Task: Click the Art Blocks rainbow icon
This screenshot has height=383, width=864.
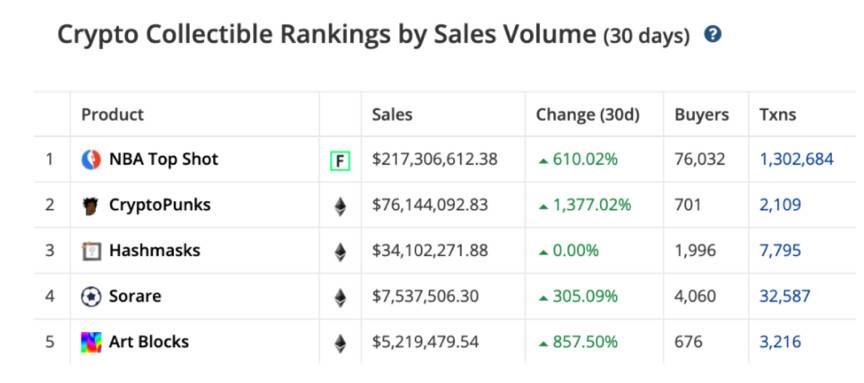Action: (91, 342)
